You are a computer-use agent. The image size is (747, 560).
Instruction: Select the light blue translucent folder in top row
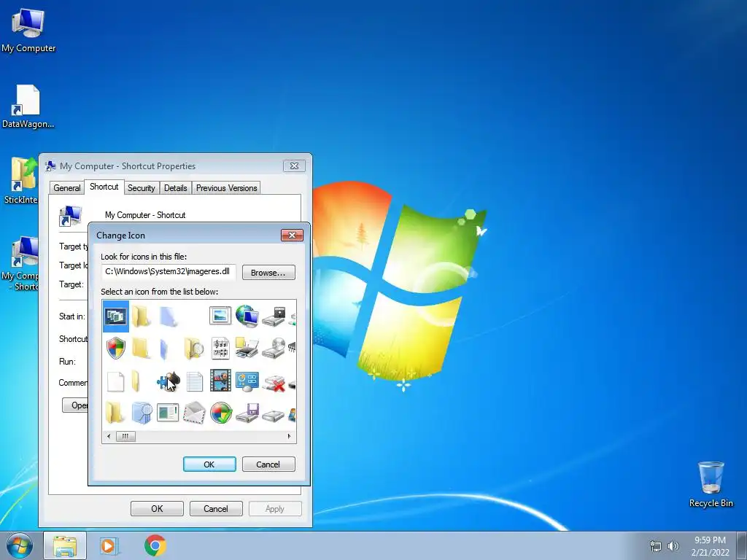pos(169,316)
